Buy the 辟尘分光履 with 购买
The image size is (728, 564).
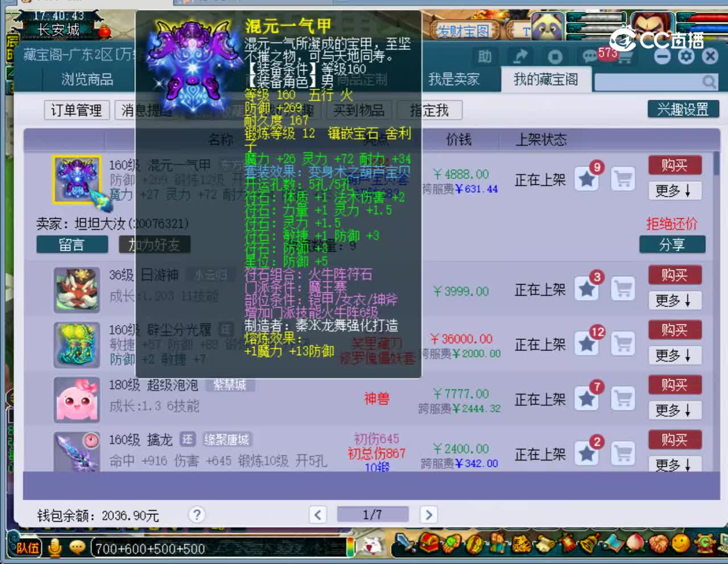pos(675,330)
